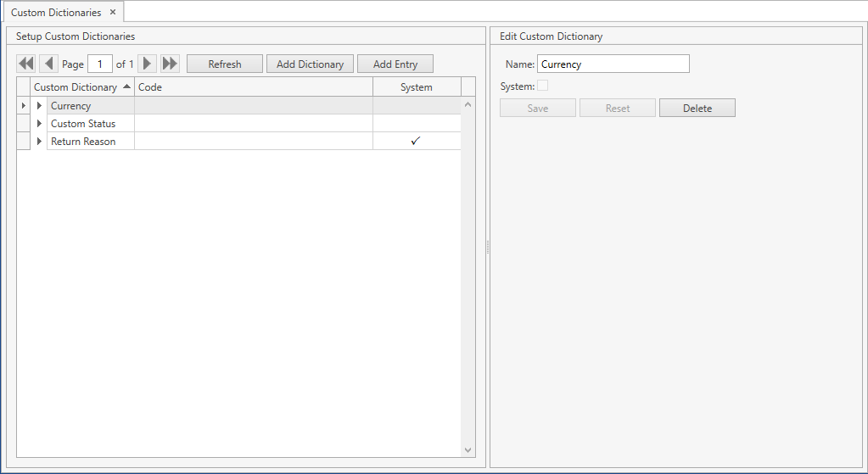Click Add Entry button
Image resolution: width=868 pixels, height=474 pixels.
click(x=395, y=64)
